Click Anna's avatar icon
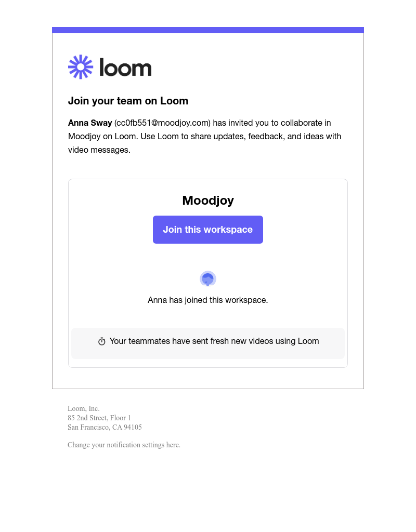Screen dimensions: 416x532 click(x=208, y=279)
